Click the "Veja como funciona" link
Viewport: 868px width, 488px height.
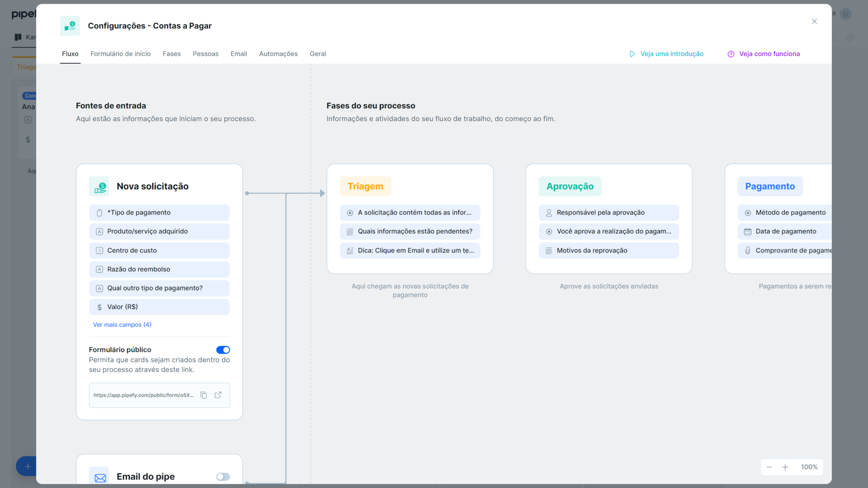[x=769, y=54]
